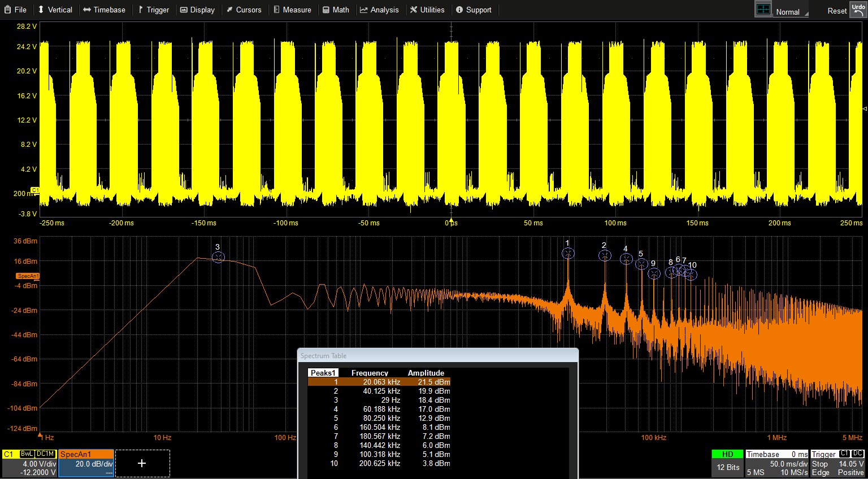Select the Vertical arrows icon in menu bar

coord(40,9)
